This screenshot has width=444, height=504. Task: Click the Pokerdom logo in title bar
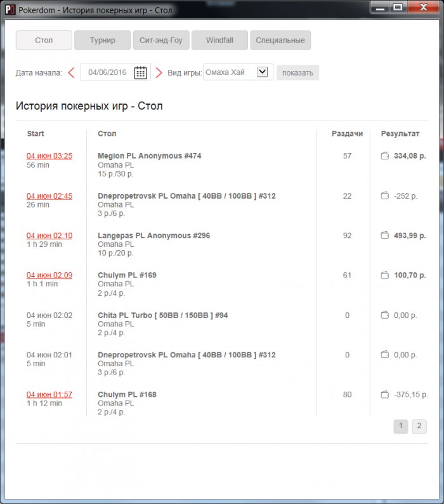click(x=10, y=10)
